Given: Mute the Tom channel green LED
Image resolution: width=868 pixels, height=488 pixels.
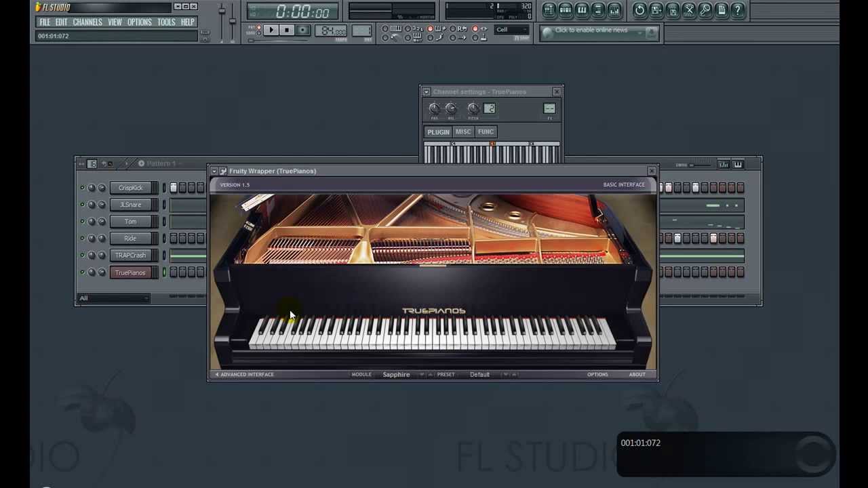Looking at the screenshot, I should [82, 222].
